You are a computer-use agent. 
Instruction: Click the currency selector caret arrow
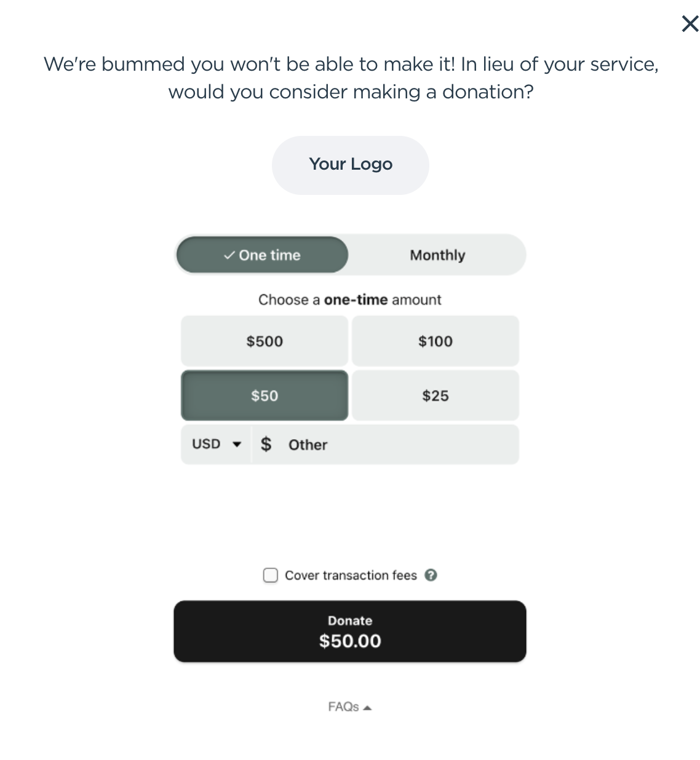tap(237, 445)
